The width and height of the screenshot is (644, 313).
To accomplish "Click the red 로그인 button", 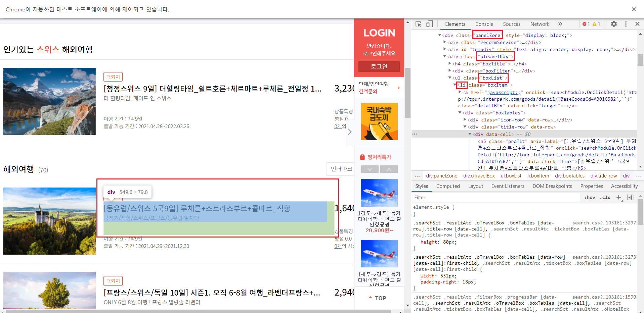I will [x=379, y=66].
